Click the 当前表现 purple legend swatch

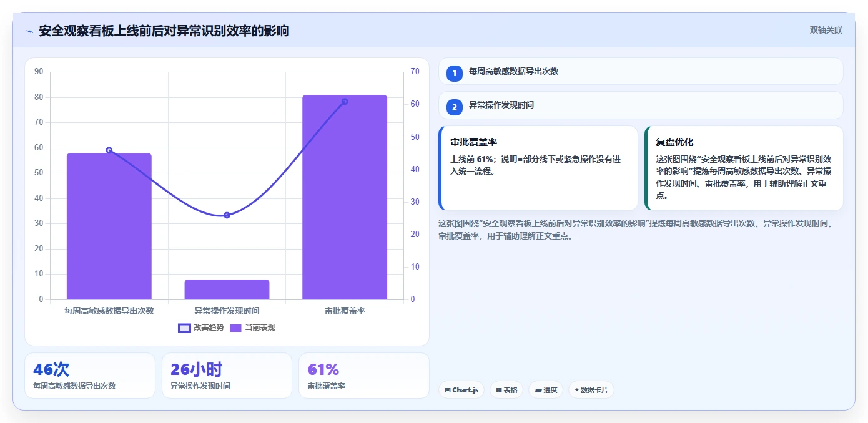click(x=236, y=328)
